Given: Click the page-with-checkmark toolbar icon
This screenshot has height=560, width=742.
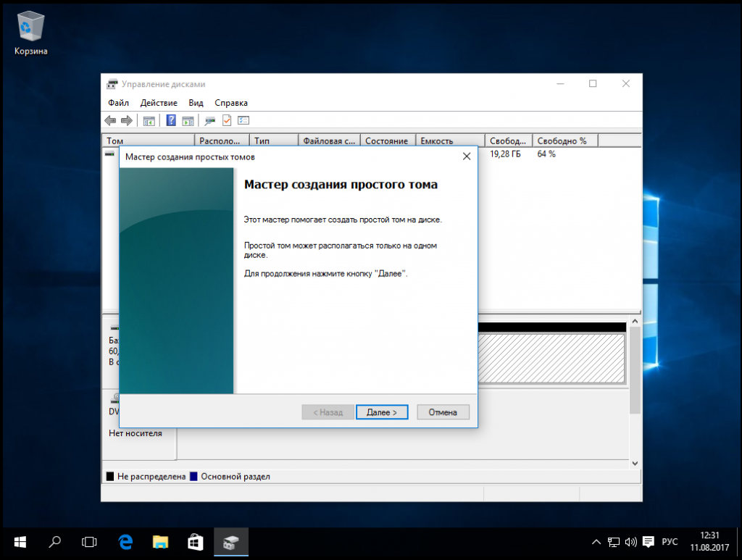Looking at the screenshot, I should pyautogui.click(x=227, y=120).
